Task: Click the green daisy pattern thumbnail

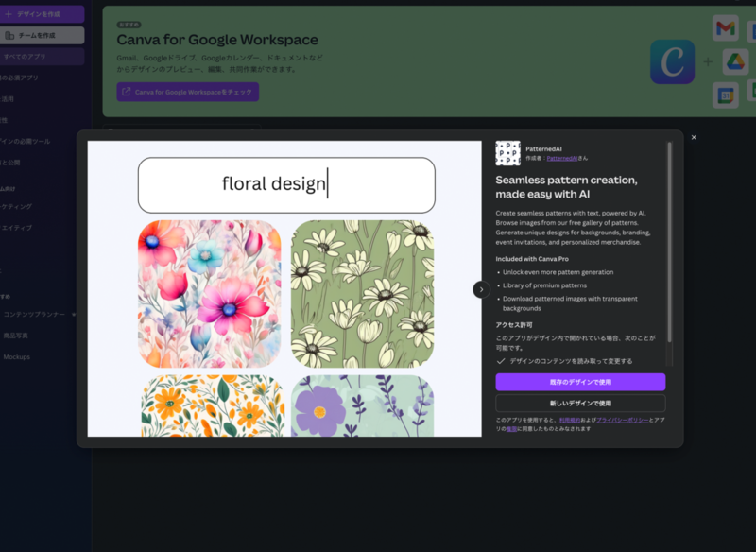Action: (362, 294)
